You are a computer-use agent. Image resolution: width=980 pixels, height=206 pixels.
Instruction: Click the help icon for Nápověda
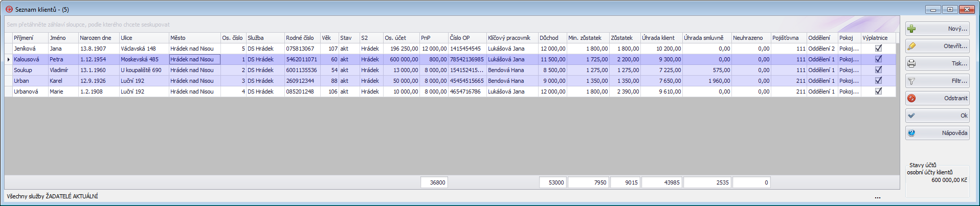coord(911,133)
